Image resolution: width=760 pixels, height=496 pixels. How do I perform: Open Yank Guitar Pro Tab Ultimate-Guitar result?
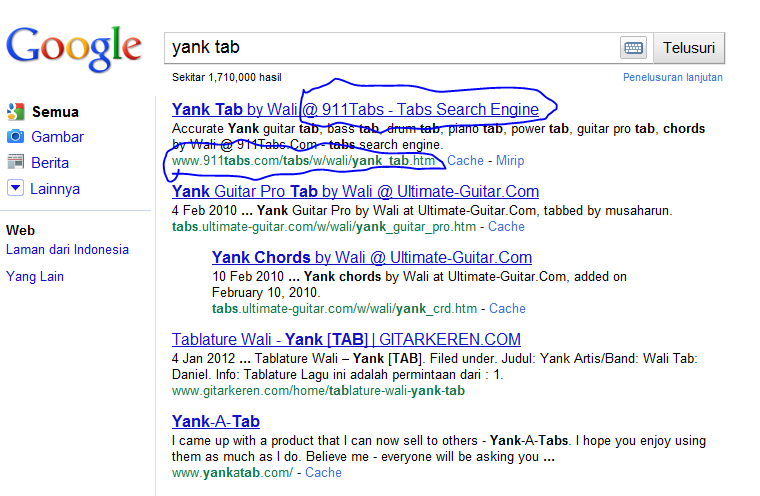355,191
